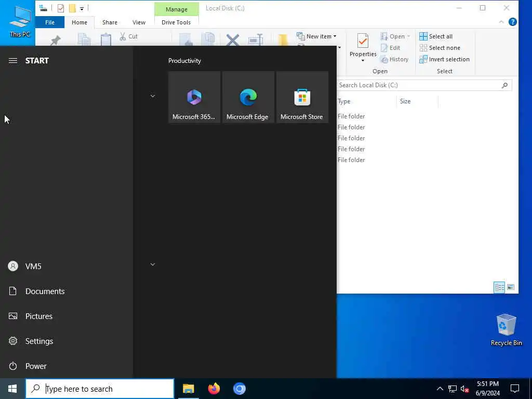Open the Microsoft Store tile
The height and width of the screenshot is (399, 532).
click(302, 97)
